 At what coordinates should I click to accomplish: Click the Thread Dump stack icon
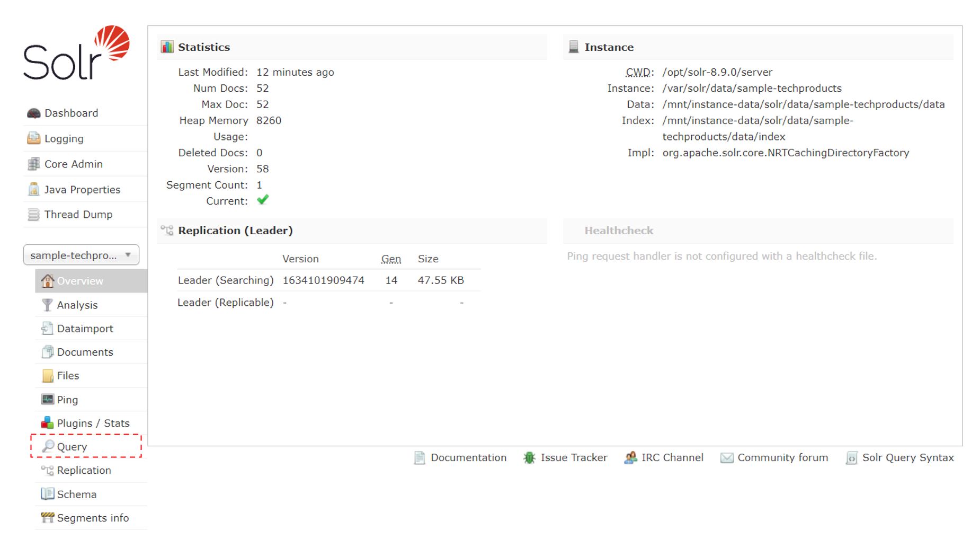click(x=34, y=215)
